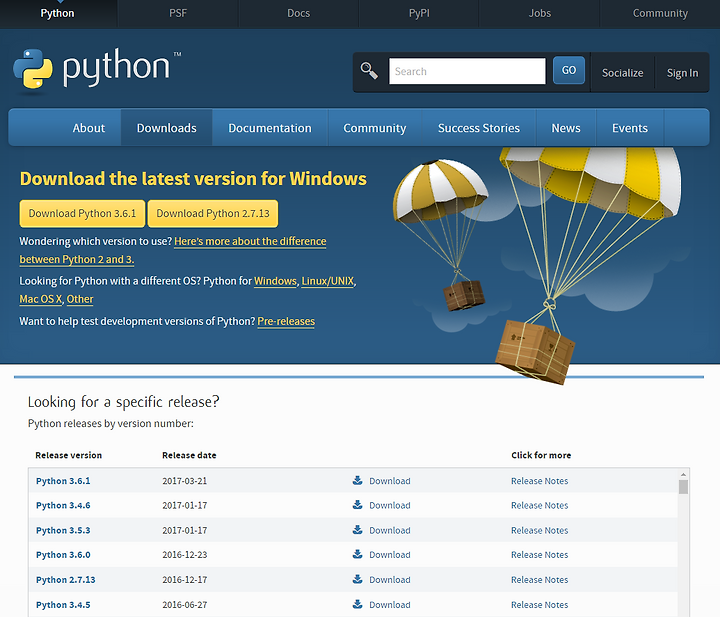720x617 pixels.
Task: Click download icon in Python 3.4.5 row
Action: (x=357, y=604)
